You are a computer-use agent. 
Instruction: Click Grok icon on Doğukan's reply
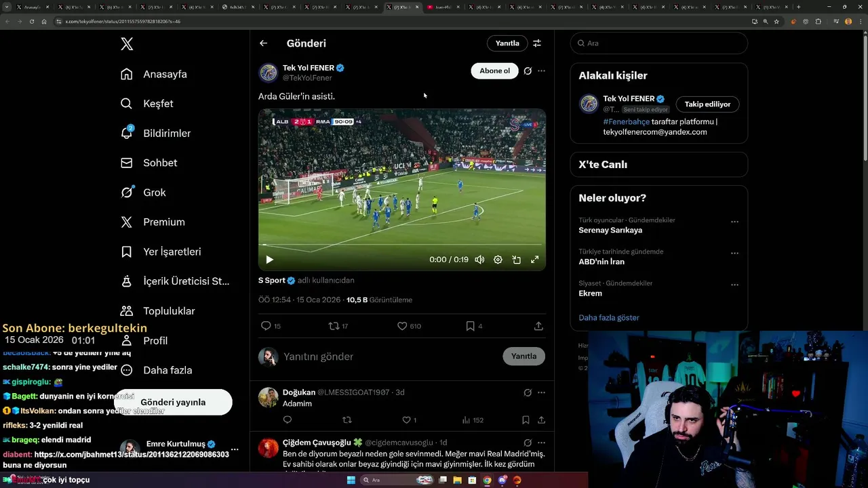pyautogui.click(x=528, y=392)
